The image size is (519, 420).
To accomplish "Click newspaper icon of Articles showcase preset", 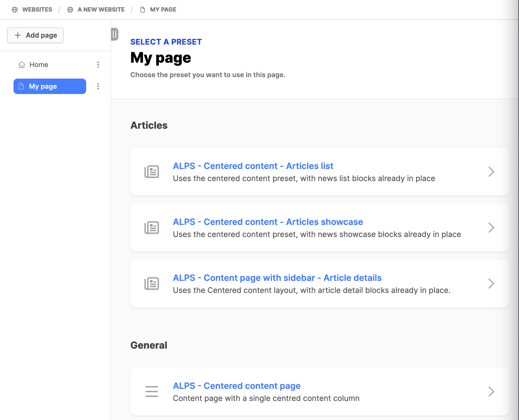I will [x=152, y=228].
